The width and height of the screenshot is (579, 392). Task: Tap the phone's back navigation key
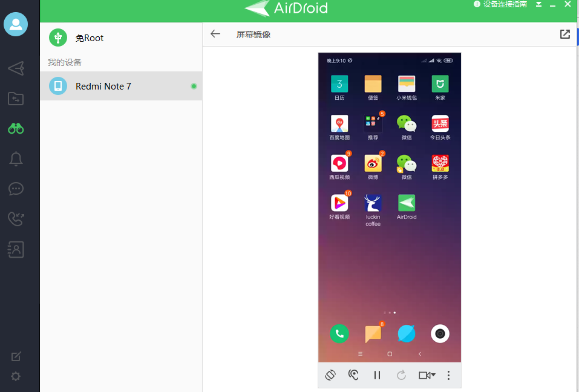[x=419, y=354]
